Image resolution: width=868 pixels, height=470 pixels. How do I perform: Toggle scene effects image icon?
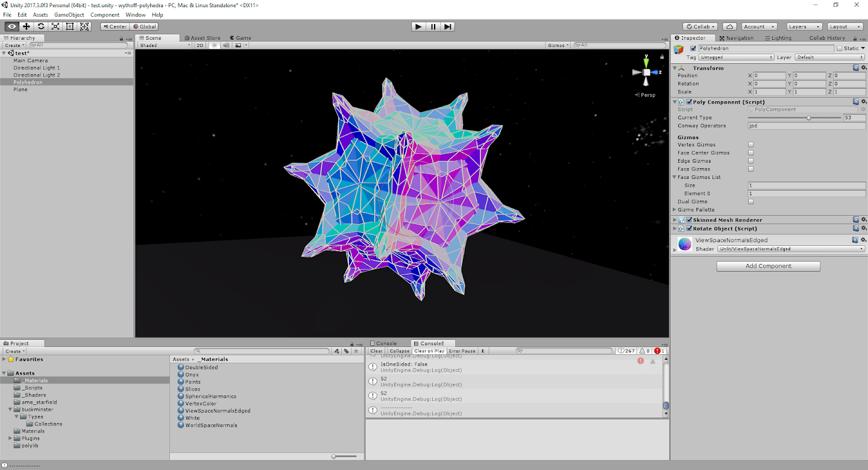239,45
